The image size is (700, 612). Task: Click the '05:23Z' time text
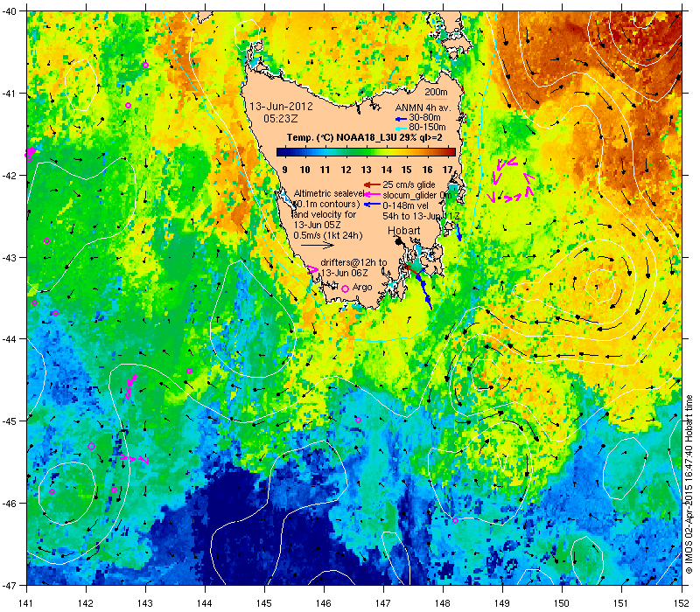280,119
